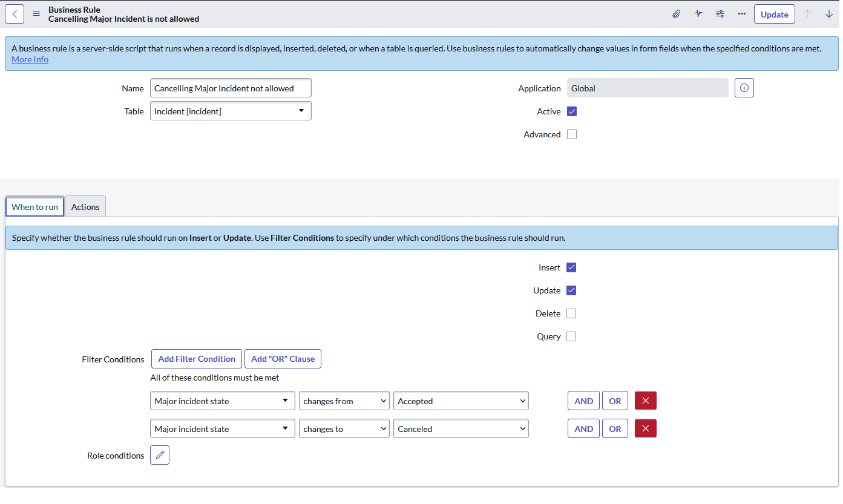843x504 pixels.
Task: Open the activity stream icon
Action: tap(698, 13)
